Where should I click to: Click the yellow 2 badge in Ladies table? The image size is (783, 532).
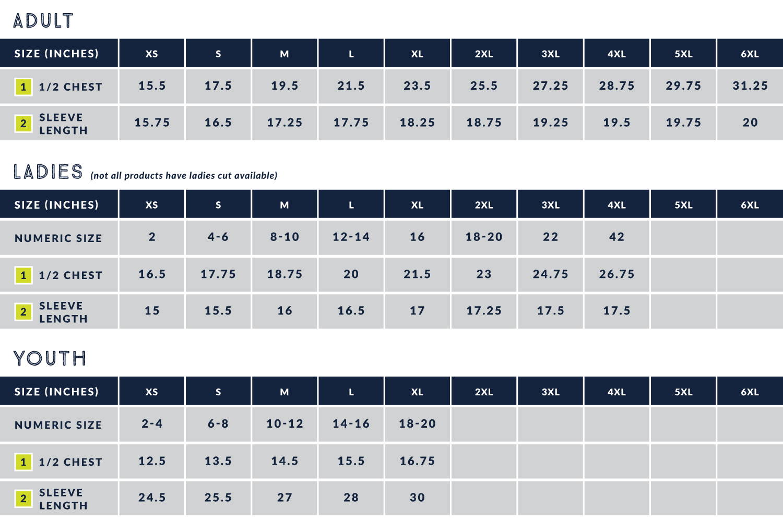point(23,312)
